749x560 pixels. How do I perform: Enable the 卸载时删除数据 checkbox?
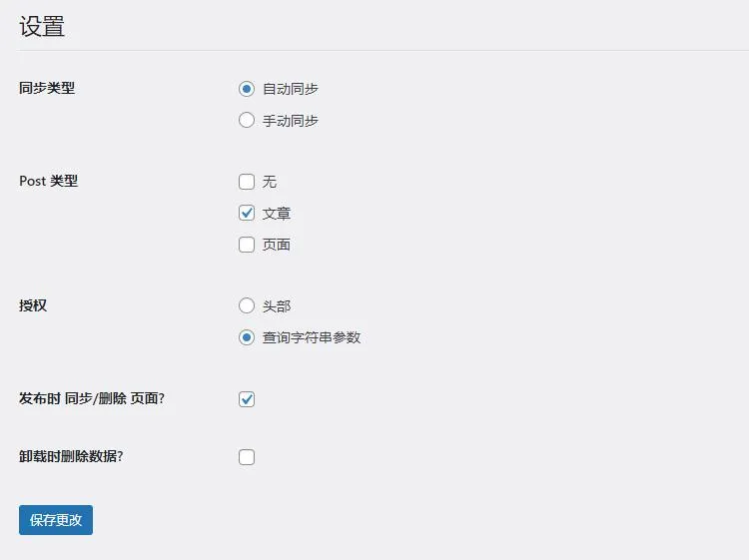click(x=247, y=457)
